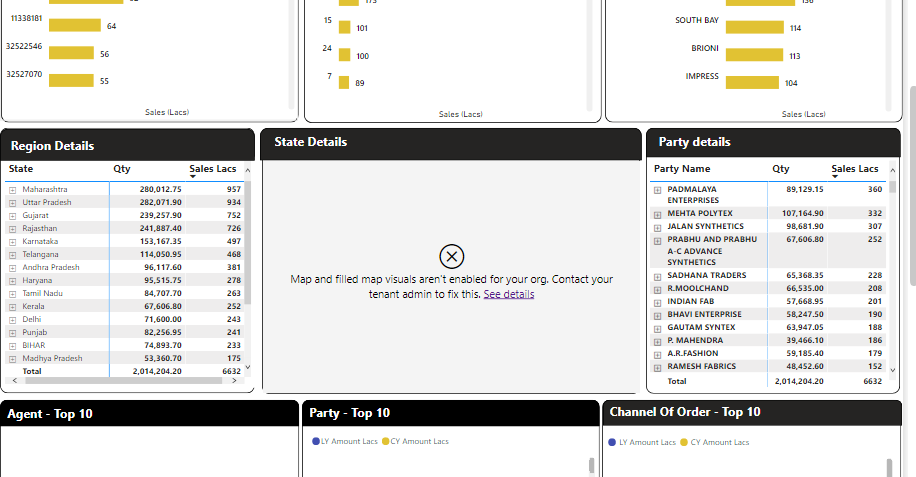Image resolution: width=916 pixels, height=477 pixels.
Task: Click Region Details scroll up arrow
Action: click(248, 170)
